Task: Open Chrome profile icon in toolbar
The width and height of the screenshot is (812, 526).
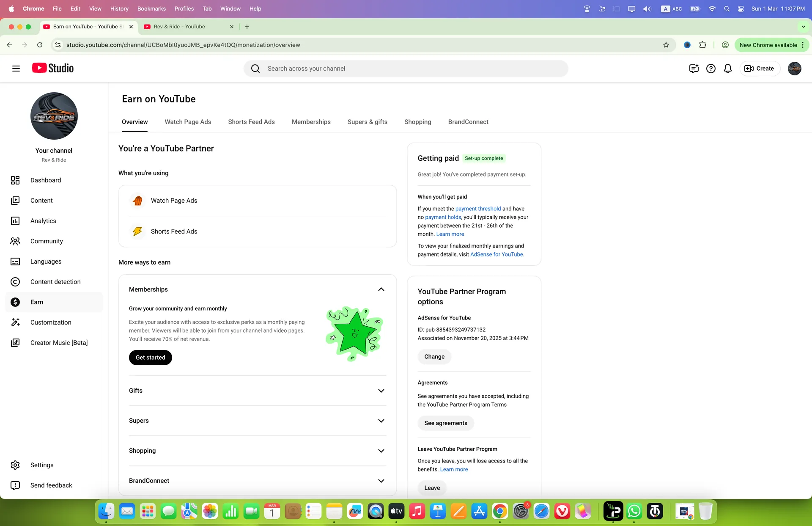Action: coord(725,45)
